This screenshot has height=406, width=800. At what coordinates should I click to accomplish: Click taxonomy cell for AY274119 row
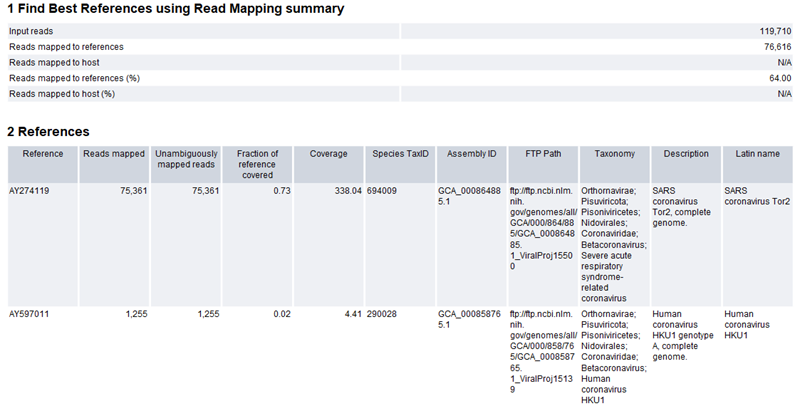(x=614, y=245)
